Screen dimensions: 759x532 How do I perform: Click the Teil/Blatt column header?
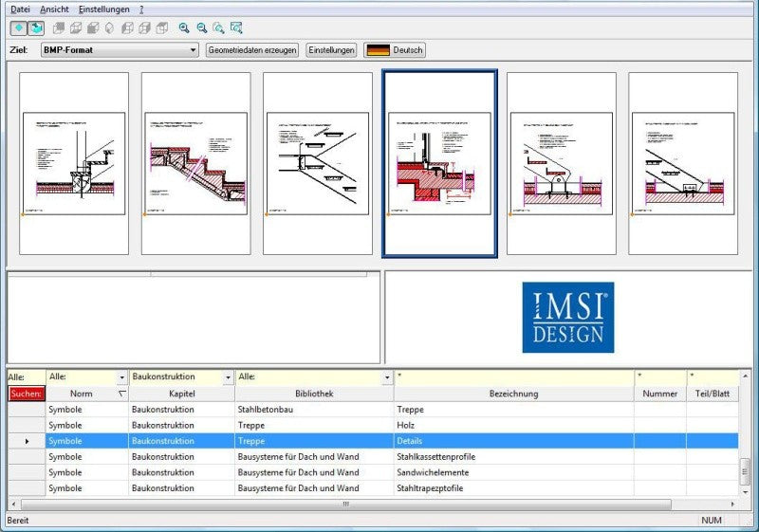[713, 394]
